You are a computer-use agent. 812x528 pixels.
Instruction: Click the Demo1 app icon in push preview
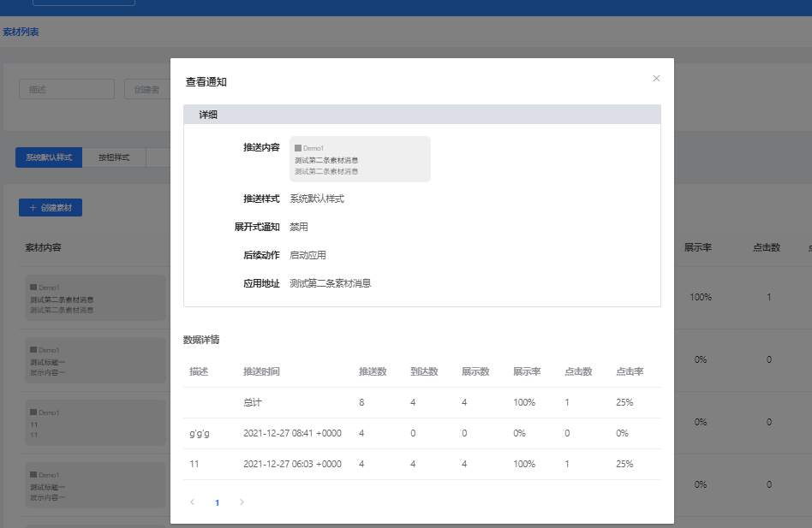298,149
